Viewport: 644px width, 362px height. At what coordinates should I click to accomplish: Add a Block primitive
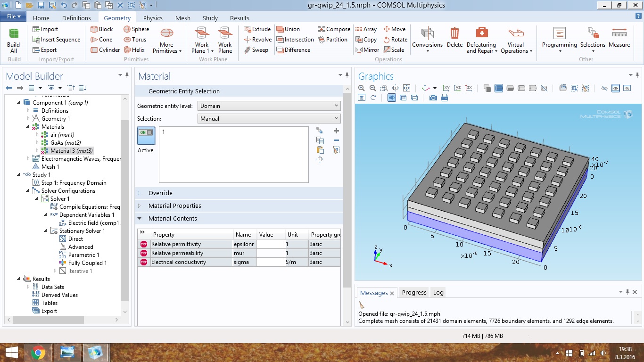(x=101, y=29)
